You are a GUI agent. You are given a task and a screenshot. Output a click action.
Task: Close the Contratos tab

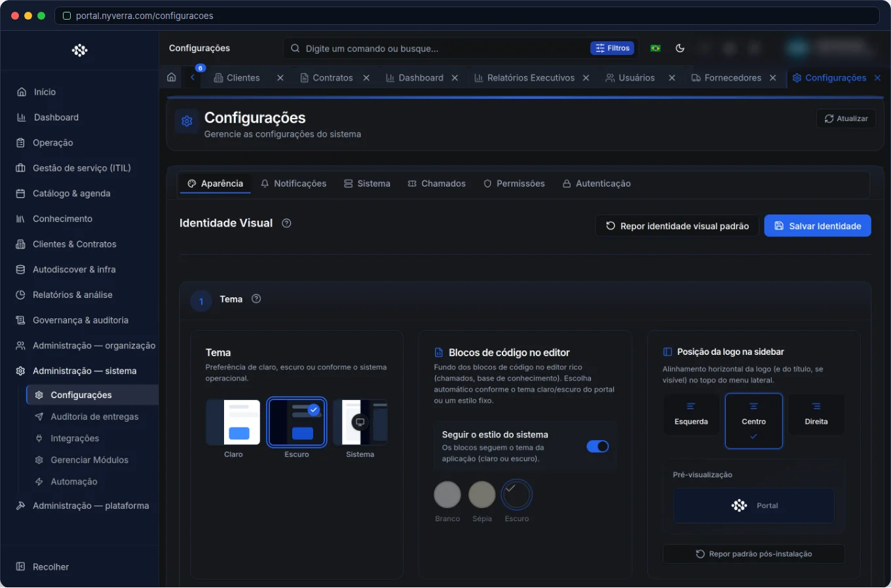366,78
